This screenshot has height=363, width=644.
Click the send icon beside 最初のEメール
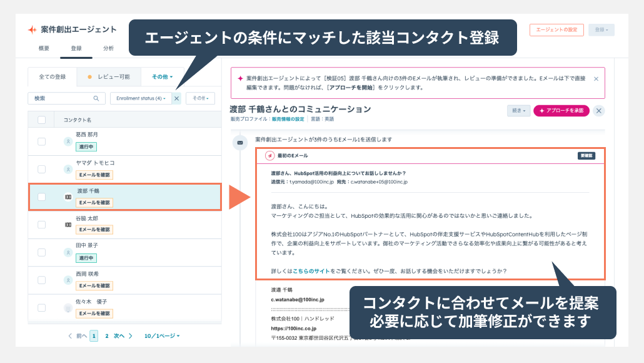(269, 156)
